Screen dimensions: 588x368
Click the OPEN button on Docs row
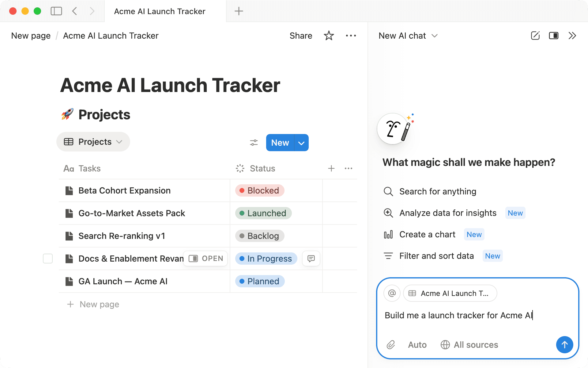[206, 259]
